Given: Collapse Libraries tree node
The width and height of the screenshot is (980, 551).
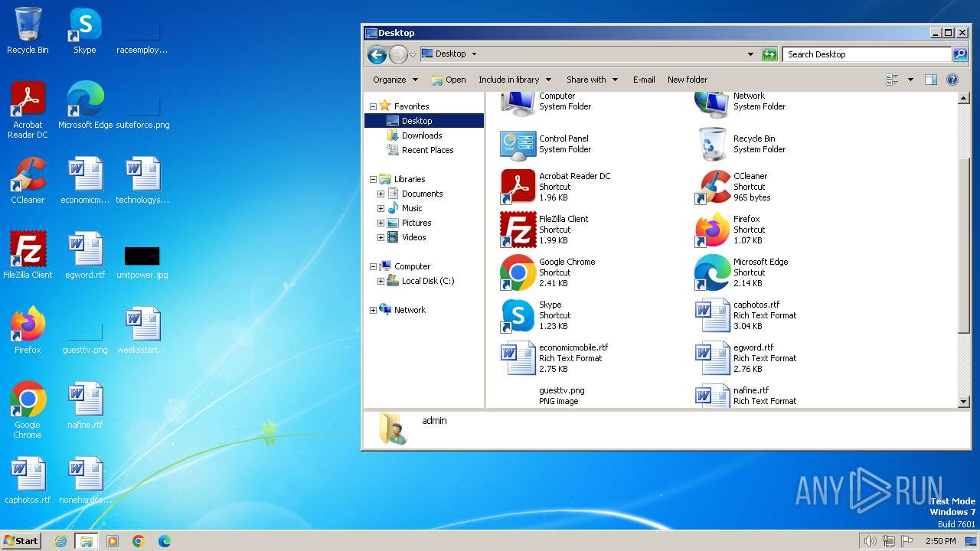Looking at the screenshot, I should pos(373,179).
